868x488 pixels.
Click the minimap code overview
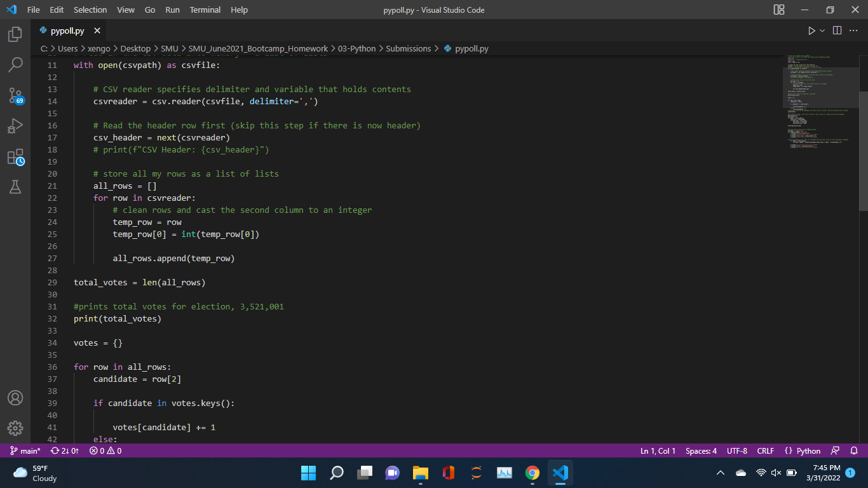821,102
